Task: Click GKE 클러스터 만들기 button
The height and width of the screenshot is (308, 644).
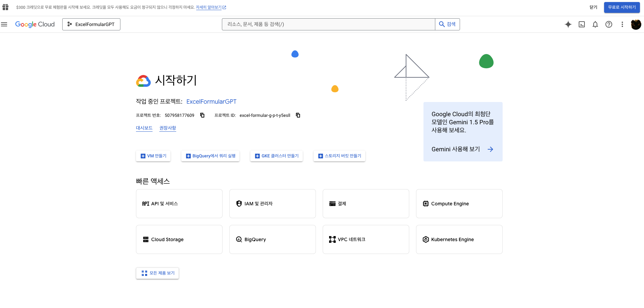Action: [x=277, y=156]
